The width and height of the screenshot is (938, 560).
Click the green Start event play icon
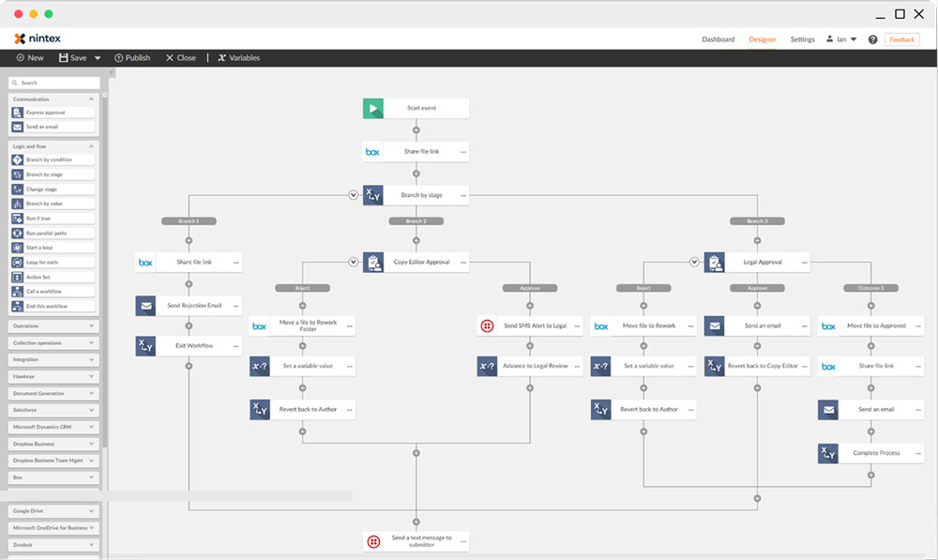372,108
